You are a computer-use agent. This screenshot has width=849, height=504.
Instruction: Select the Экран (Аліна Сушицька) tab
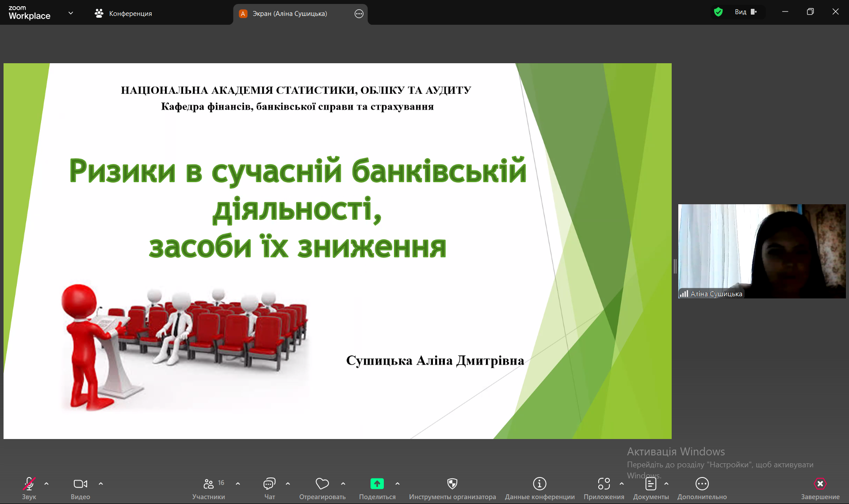point(290,14)
